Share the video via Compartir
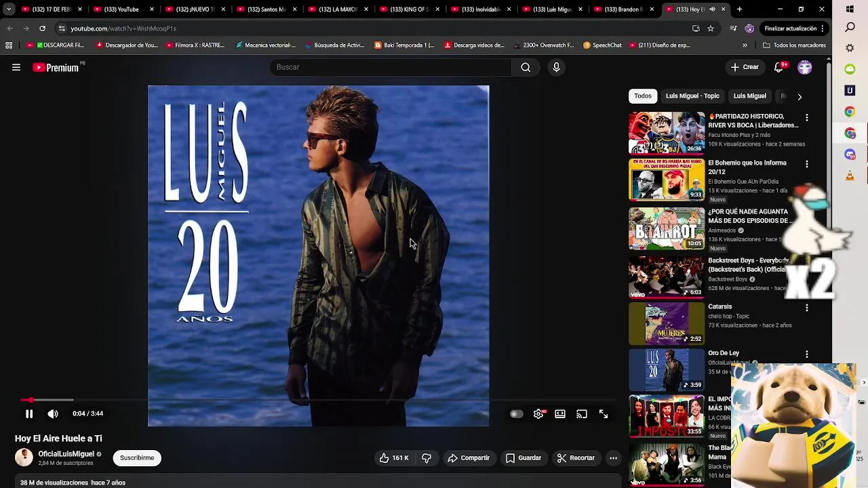The width and height of the screenshot is (868, 488). (x=469, y=458)
